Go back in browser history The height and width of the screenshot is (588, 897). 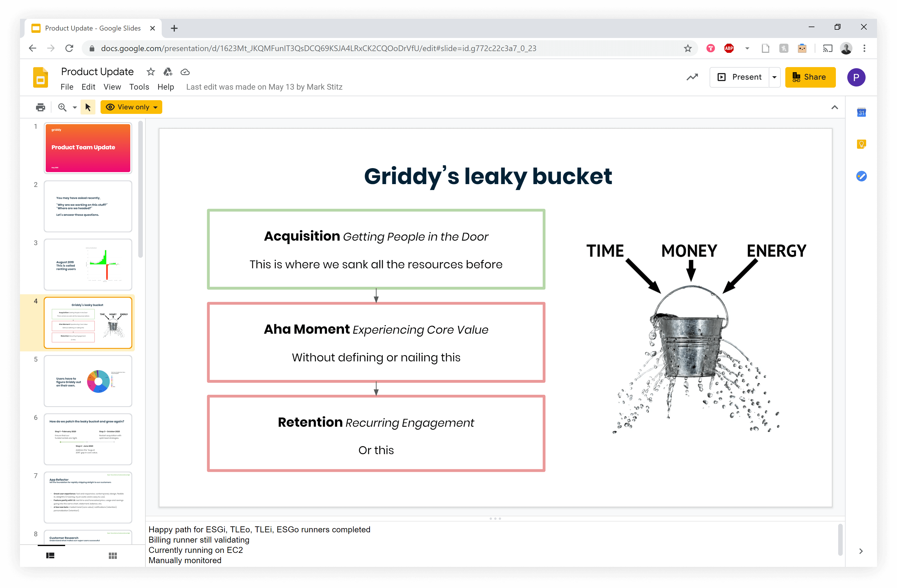pyautogui.click(x=33, y=48)
